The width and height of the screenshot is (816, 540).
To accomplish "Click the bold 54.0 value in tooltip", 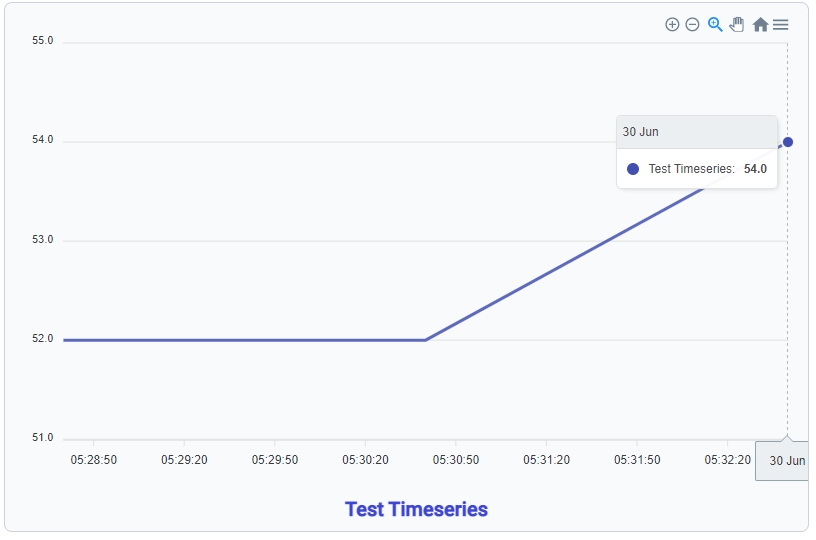I will (x=755, y=169).
